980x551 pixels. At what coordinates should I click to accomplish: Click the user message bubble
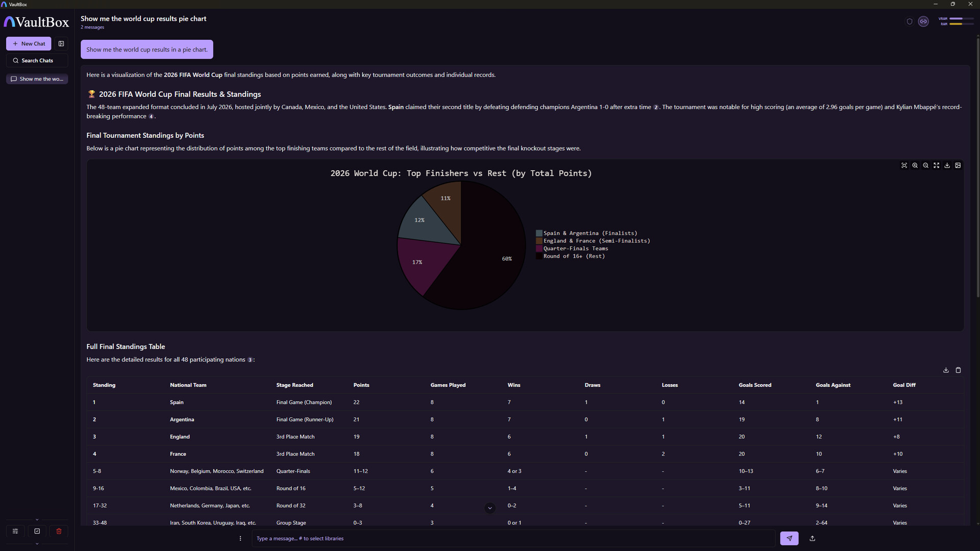point(147,49)
